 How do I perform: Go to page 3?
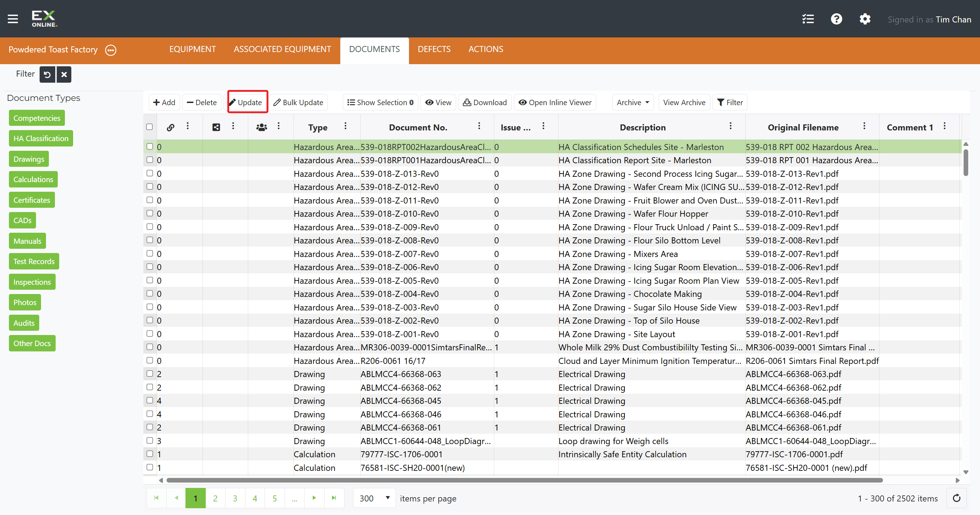235,498
